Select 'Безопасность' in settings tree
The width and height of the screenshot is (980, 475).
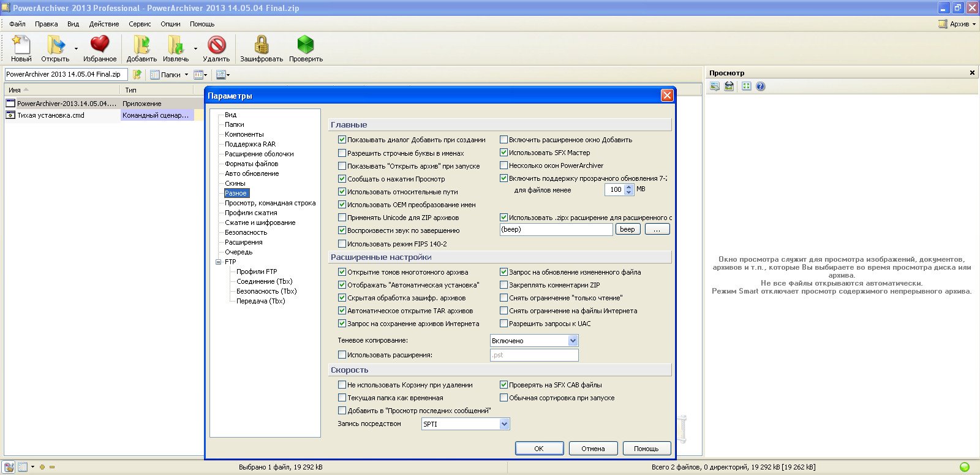pyautogui.click(x=246, y=232)
